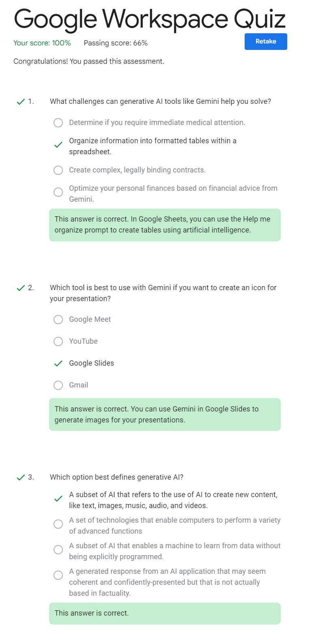
Task: Click question 2 about creating a presentation icon
Action: tap(163, 293)
